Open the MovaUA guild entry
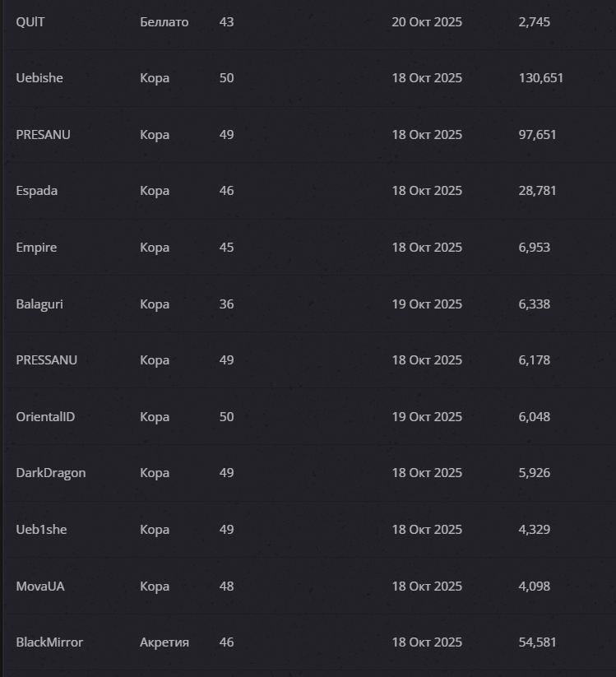616x677 pixels. pos(39,587)
